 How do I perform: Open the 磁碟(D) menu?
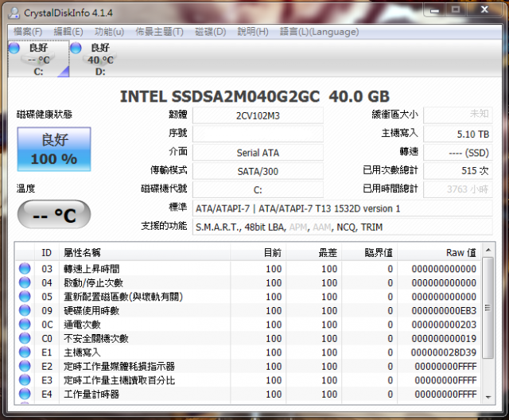[210, 32]
